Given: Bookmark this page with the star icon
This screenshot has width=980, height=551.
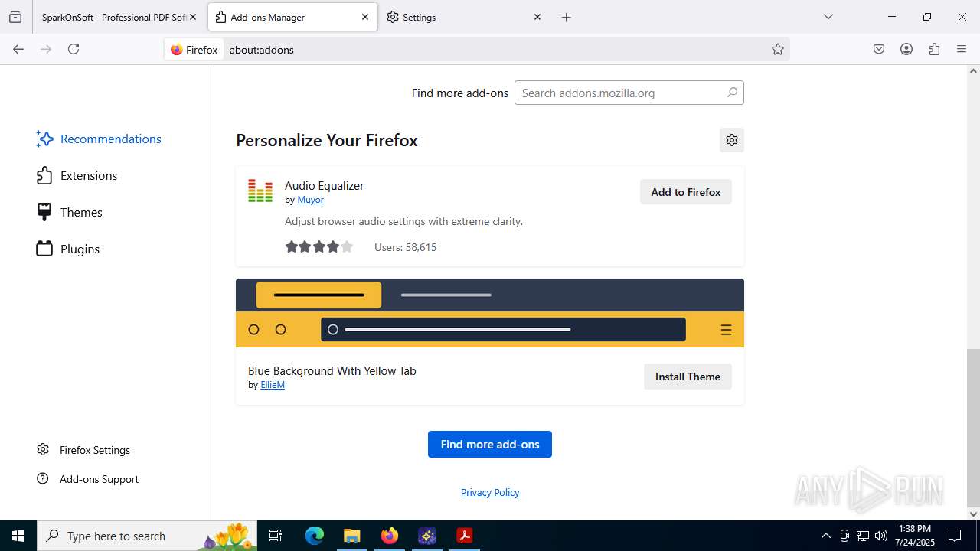Looking at the screenshot, I should click(778, 49).
